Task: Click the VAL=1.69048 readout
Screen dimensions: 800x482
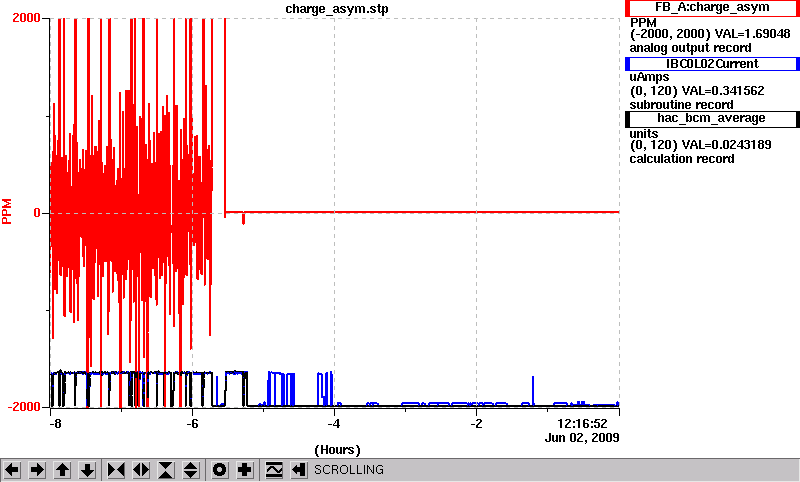Action: (x=753, y=34)
